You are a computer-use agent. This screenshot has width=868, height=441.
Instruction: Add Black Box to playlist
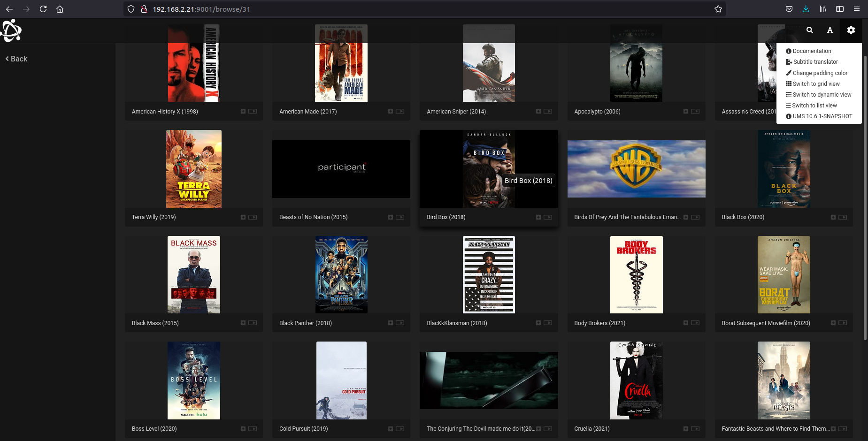pos(833,217)
